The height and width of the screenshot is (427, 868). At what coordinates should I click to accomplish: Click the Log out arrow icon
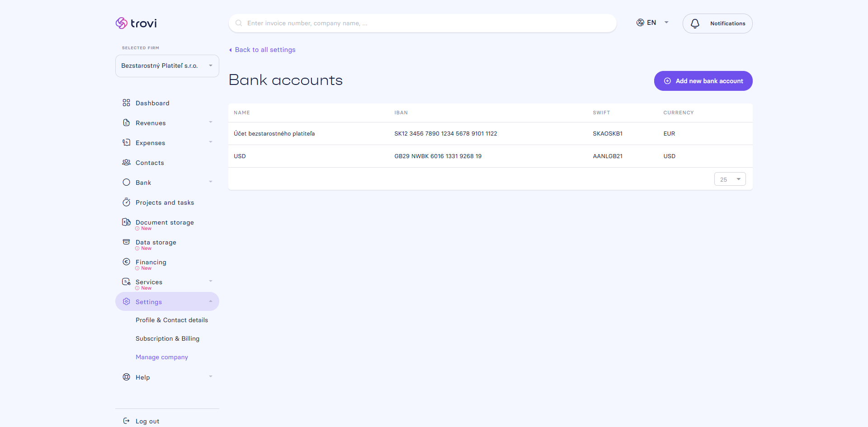tap(126, 421)
